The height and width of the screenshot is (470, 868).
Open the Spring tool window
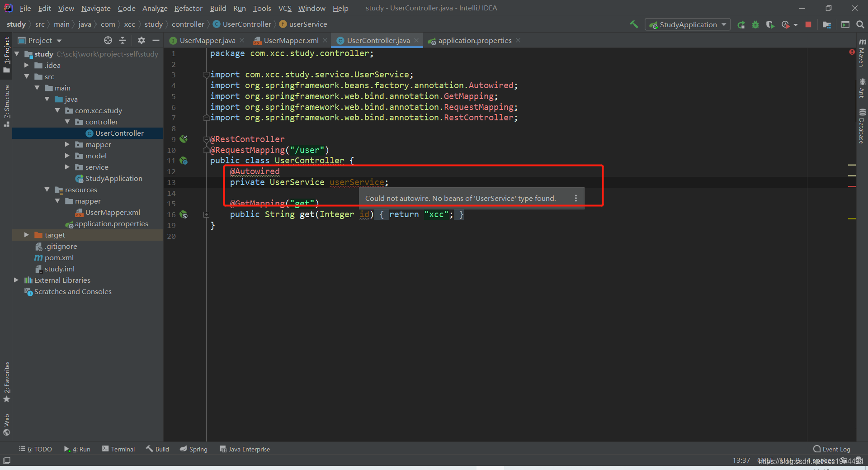[x=193, y=449]
